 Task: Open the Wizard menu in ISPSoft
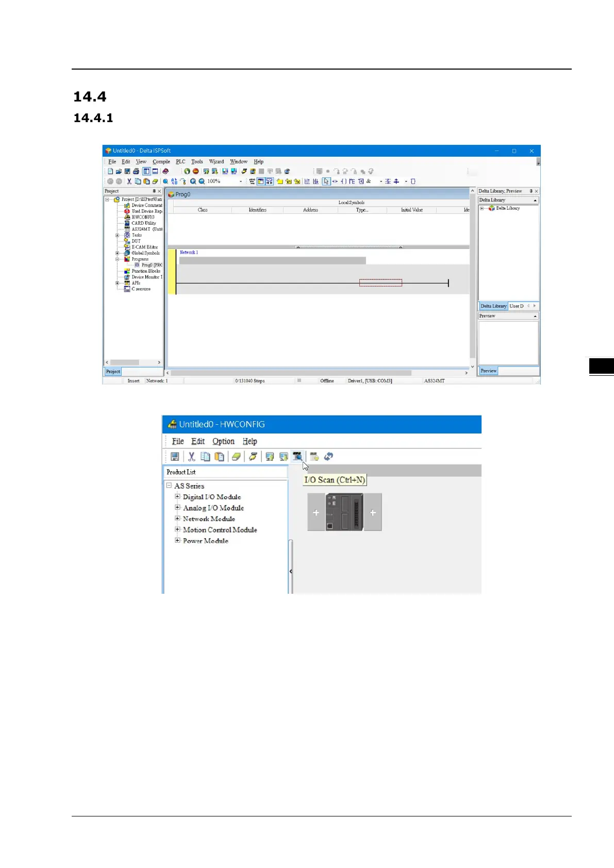click(x=217, y=161)
